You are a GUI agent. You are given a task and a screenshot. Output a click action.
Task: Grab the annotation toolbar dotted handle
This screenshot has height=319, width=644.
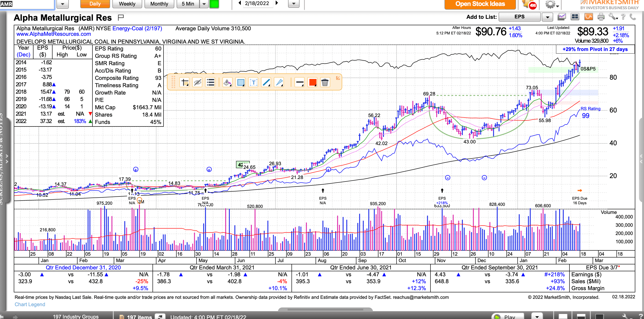[173, 82]
